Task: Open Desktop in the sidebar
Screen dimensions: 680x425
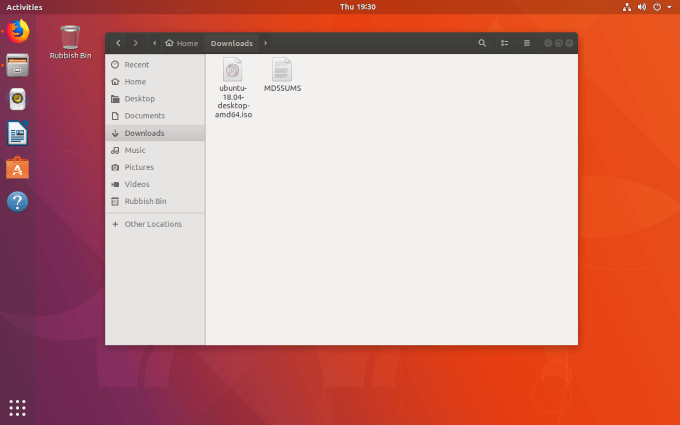Action: tap(155, 98)
